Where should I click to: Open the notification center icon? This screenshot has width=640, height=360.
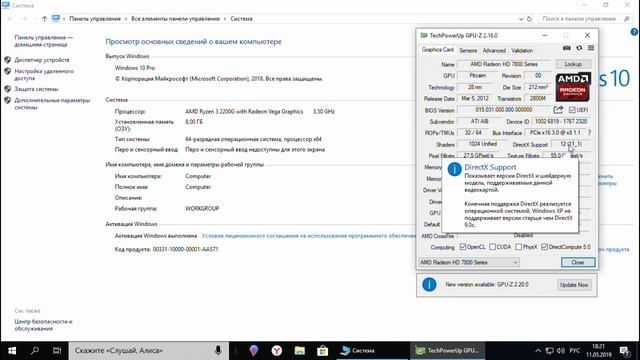tap(624, 351)
